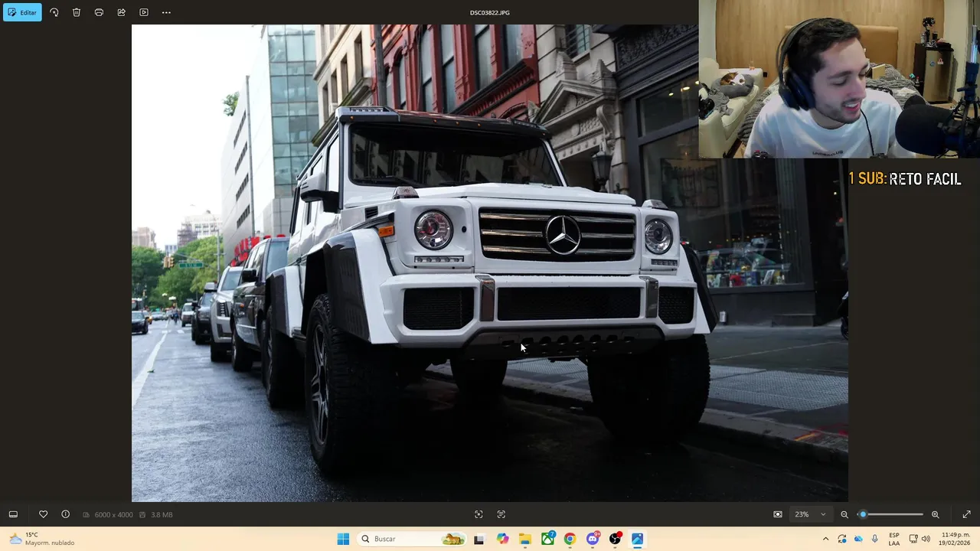Screen dimensions: 980x551
Task: Activate the text recognition scan icon
Action: (501, 514)
